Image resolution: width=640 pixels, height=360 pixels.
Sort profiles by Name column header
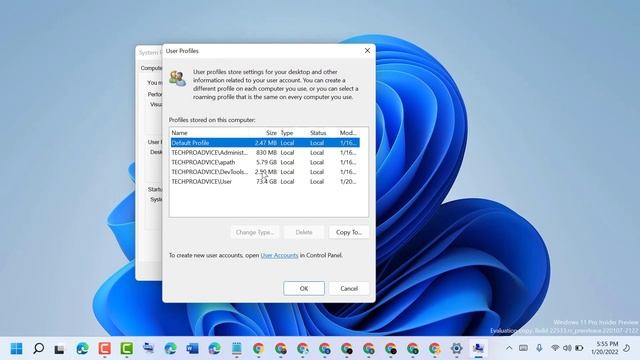(210, 133)
